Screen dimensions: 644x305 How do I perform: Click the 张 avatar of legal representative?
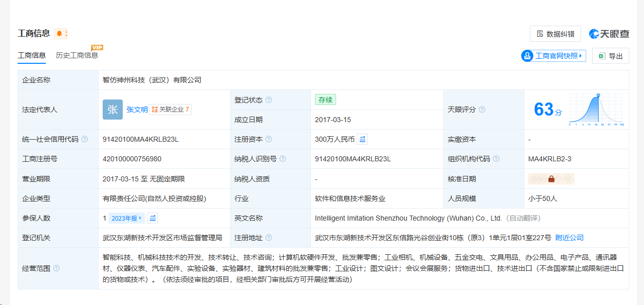tap(112, 110)
